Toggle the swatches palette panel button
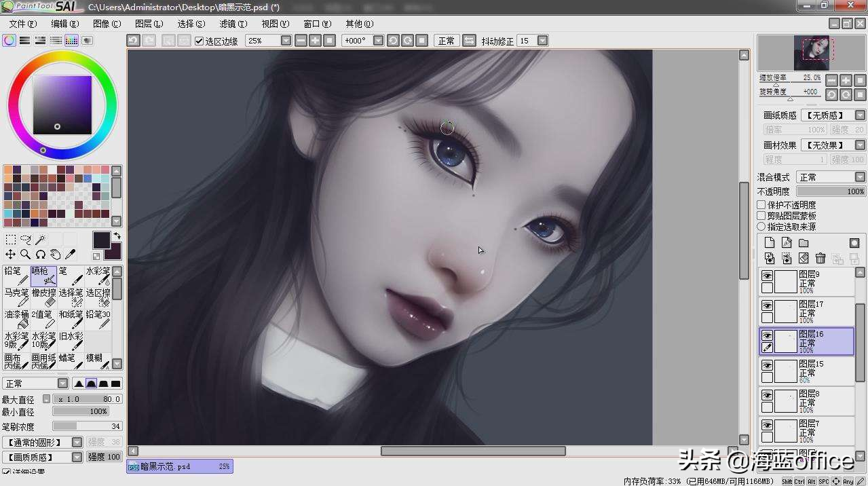The width and height of the screenshot is (868, 486). click(x=71, y=41)
